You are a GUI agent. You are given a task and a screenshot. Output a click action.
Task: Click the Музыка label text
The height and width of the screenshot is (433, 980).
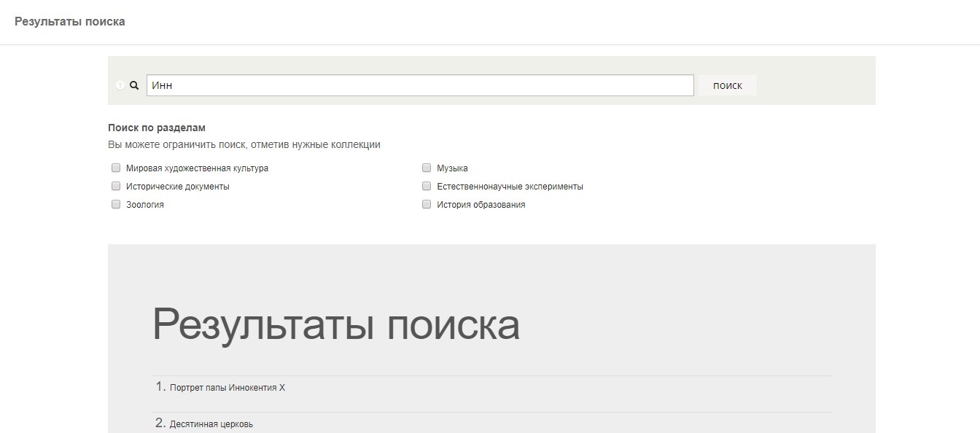coord(452,168)
